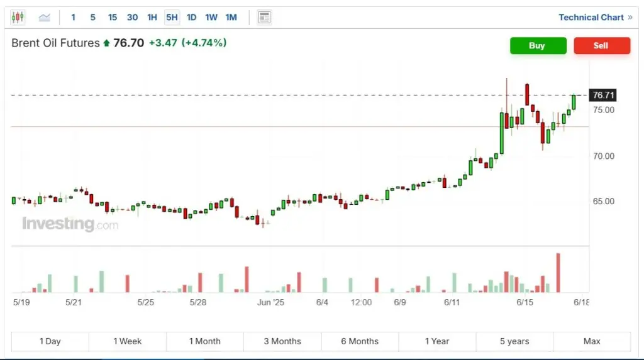Set range to Max
Screen dimensions: 644x360
coord(592,342)
